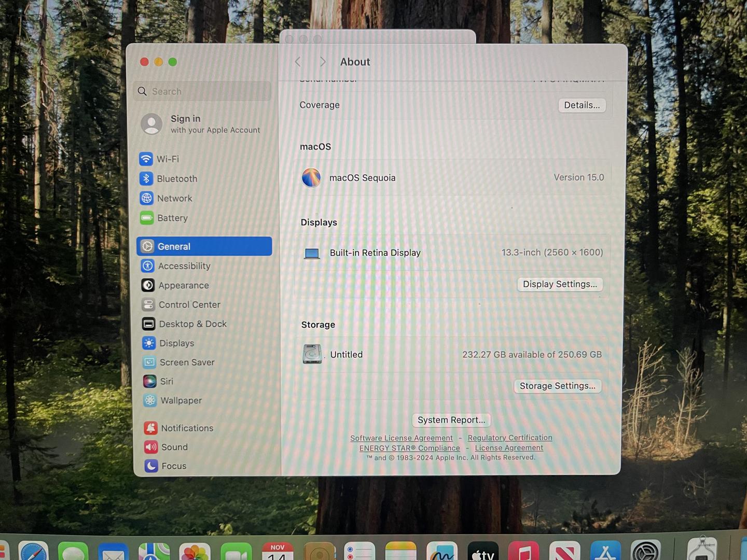The height and width of the screenshot is (560, 747).
Task: Open App Store from the Dock
Action: (x=605, y=552)
